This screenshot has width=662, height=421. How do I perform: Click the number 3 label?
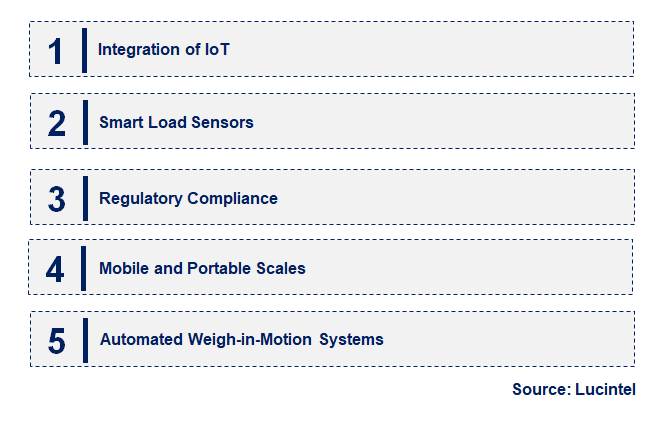tap(57, 199)
